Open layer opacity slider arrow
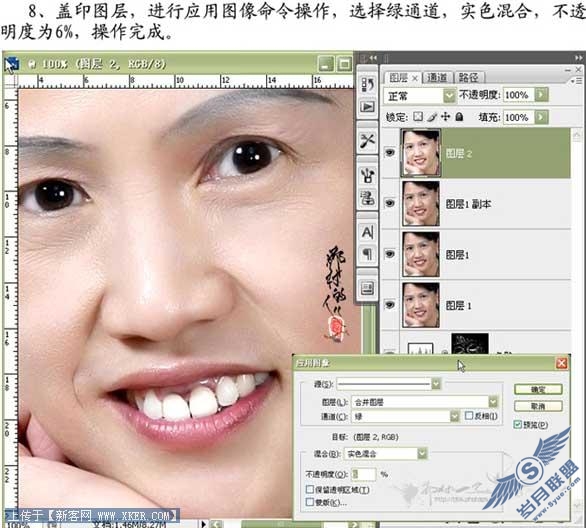 click(x=542, y=95)
